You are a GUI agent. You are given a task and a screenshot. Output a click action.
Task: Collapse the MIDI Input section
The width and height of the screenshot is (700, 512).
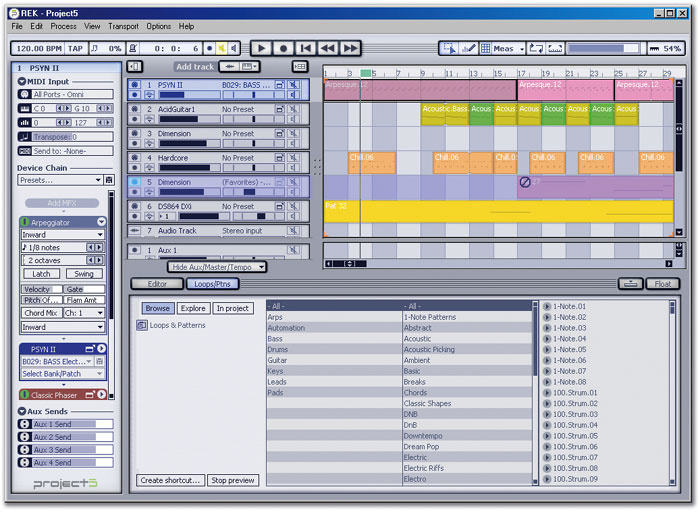point(22,81)
